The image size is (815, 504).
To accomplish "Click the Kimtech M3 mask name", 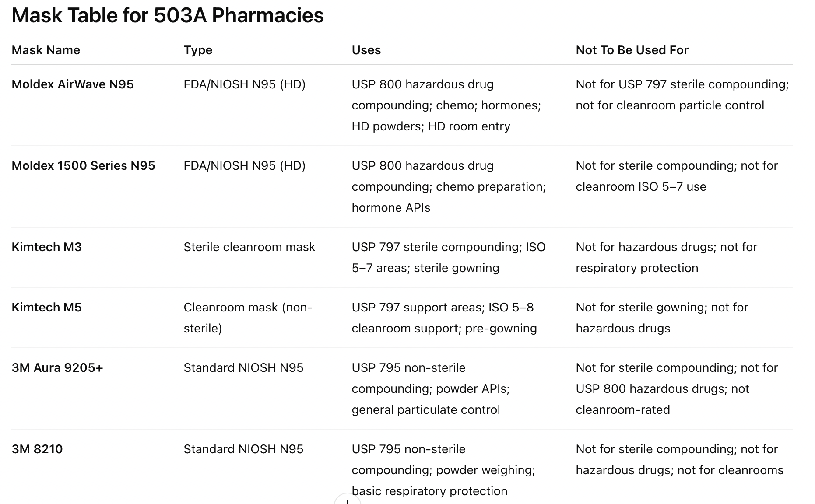I will 46,247.
